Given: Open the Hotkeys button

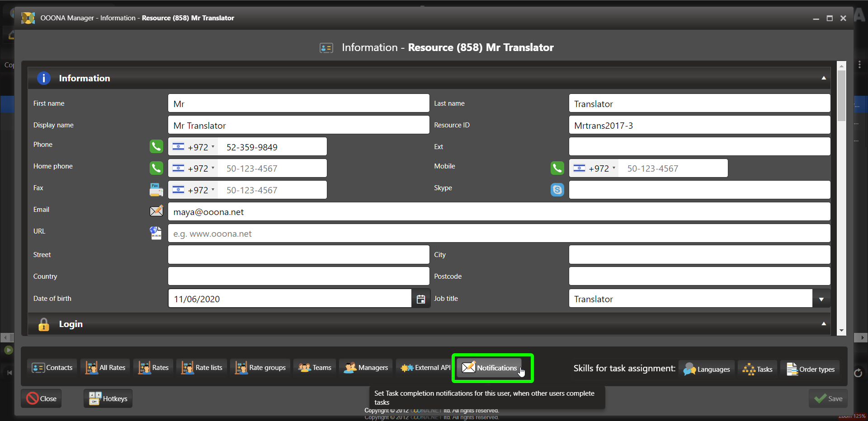Looking at the screenshot, I should click(x=108, y=398).
